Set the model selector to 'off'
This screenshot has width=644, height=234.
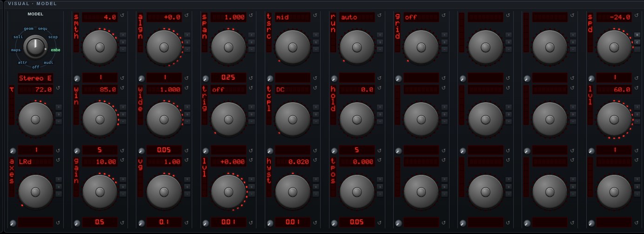(36, 67)
